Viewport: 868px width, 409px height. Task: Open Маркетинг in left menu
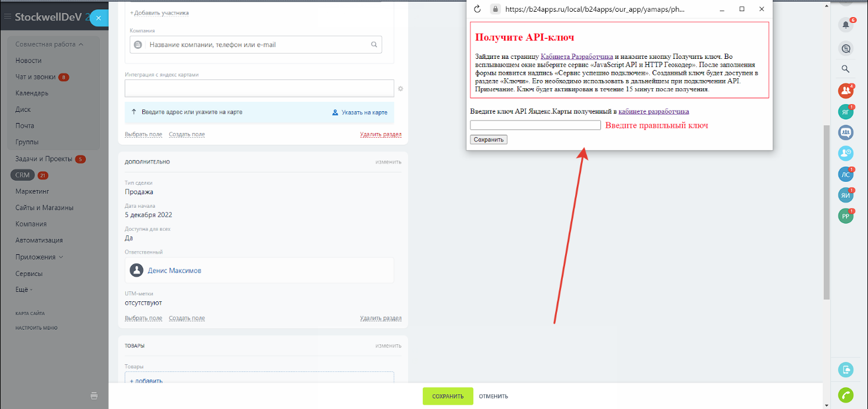pos(32,191)
